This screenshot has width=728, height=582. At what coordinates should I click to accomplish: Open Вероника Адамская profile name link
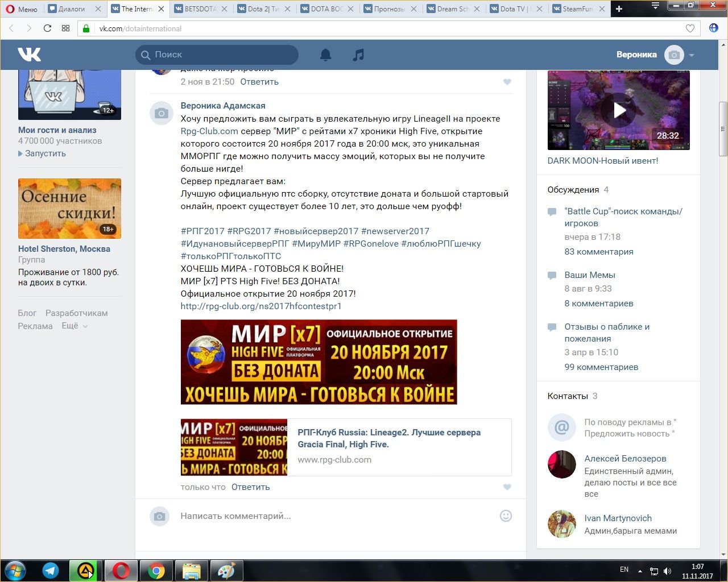pyautogui.click(x=223, y=106)
